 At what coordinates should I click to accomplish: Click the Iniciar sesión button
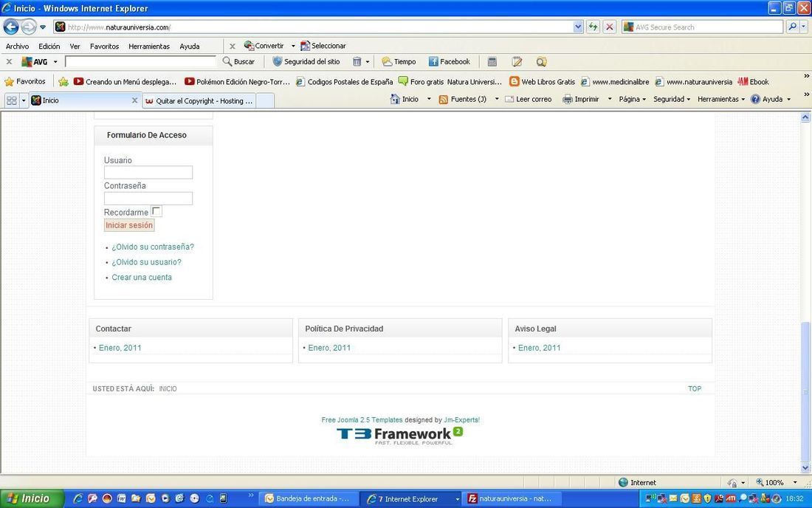pos(129,225)
